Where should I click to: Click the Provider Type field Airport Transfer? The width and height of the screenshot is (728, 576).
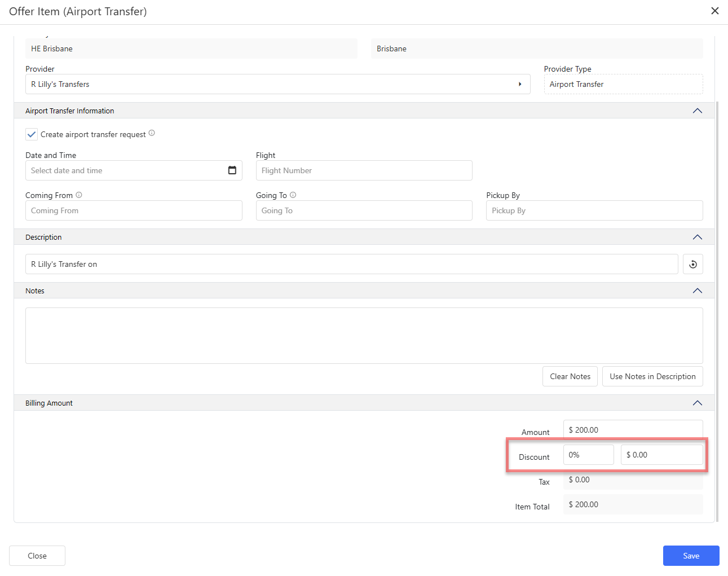pos(624,84)
